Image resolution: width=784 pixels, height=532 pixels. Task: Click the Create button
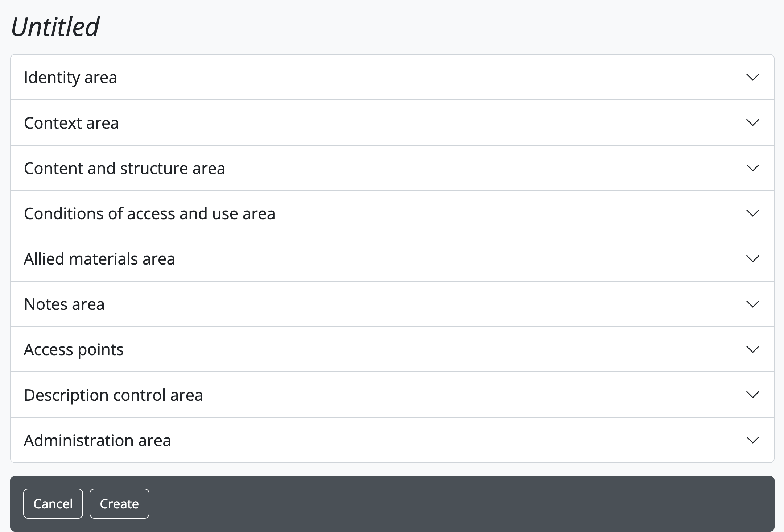pyautogui.click(x=119, y=504)
